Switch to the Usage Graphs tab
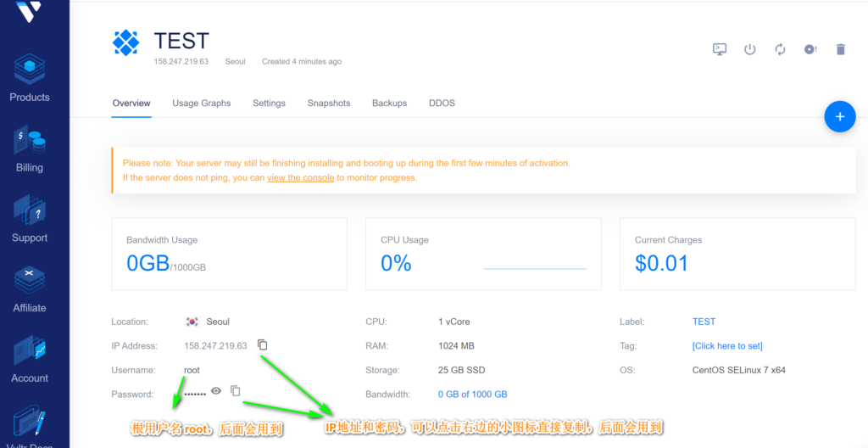Screen dimensions: 868x448 pos(202,104)
